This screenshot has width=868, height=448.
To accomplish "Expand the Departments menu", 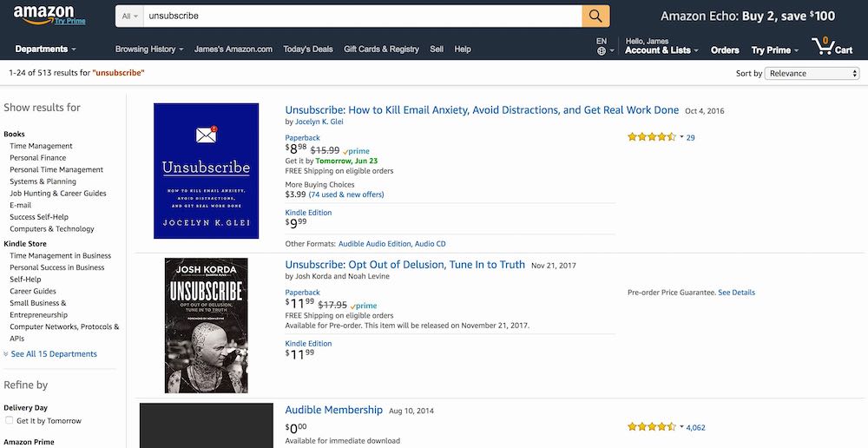I will (45, 49).
